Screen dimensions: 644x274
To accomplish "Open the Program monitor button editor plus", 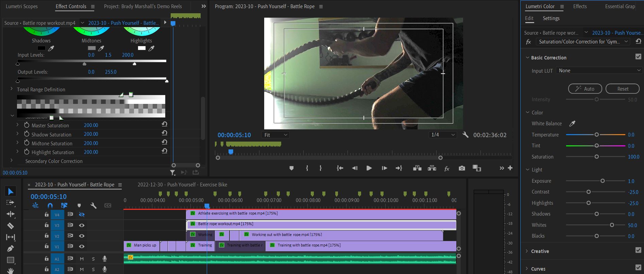I will pyautogui.click(x=510, y=168).
